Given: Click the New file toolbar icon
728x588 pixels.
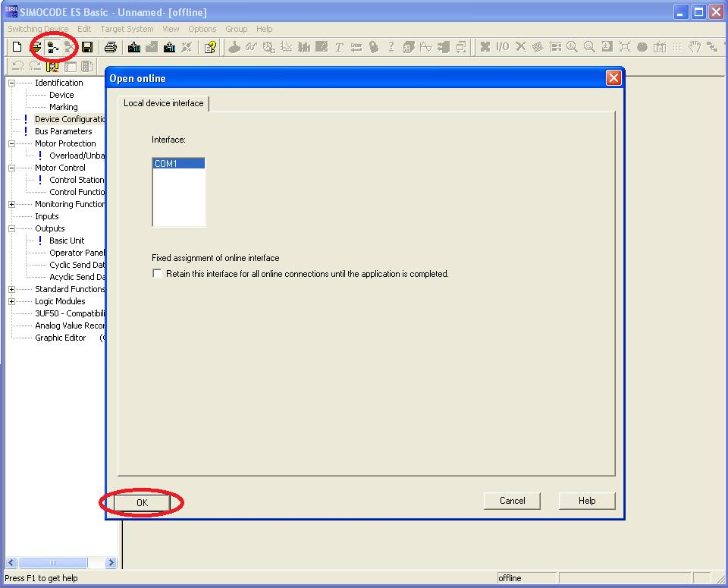Looking at the screenshot, I should click(x=17, y=47).
